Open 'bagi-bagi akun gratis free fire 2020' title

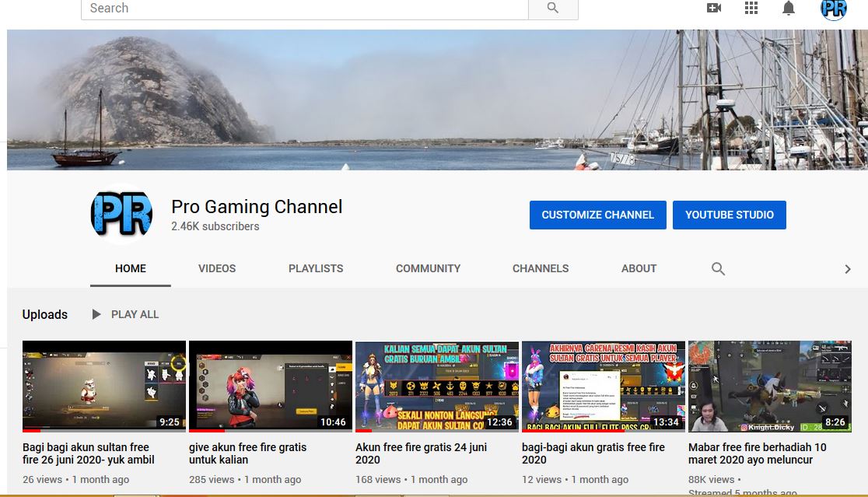coord(593,453)
